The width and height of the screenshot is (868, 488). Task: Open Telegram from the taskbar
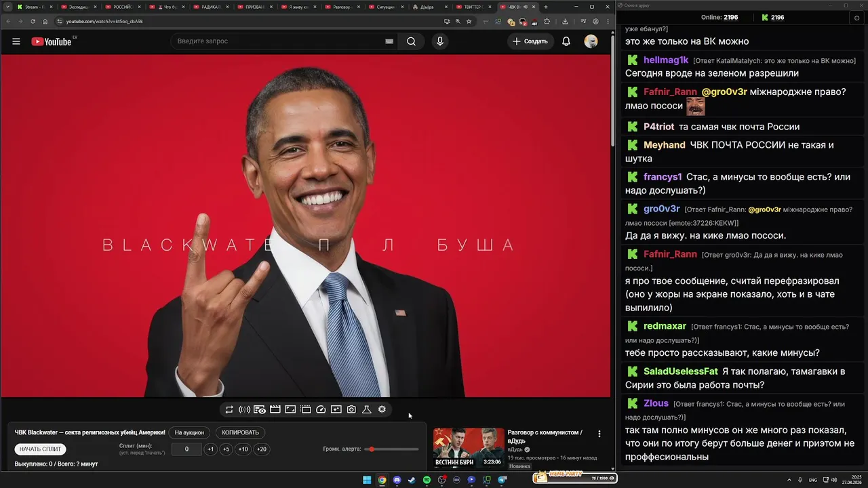click(502, 480)
